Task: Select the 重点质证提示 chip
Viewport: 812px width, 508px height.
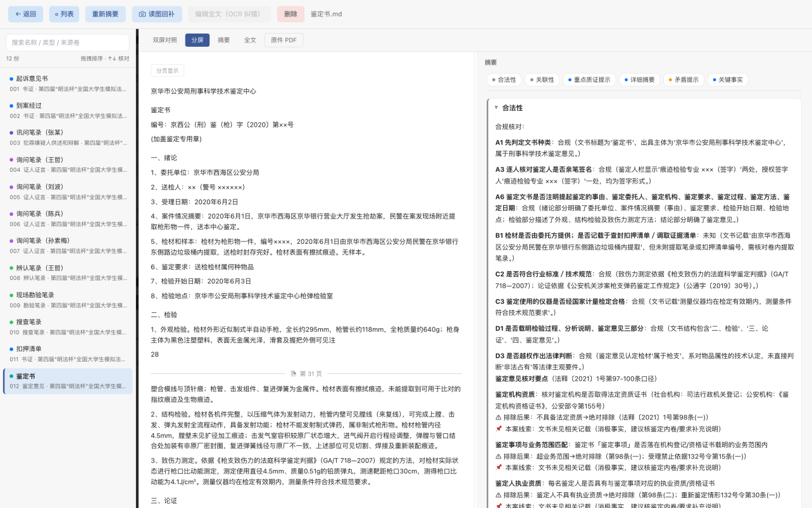Action: [x=590, y=80]
